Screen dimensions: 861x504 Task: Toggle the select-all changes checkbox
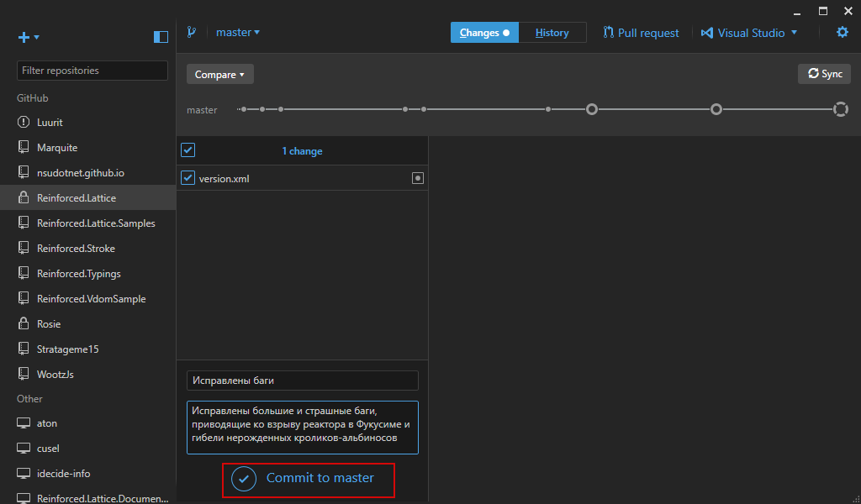[x=188, y=150]
